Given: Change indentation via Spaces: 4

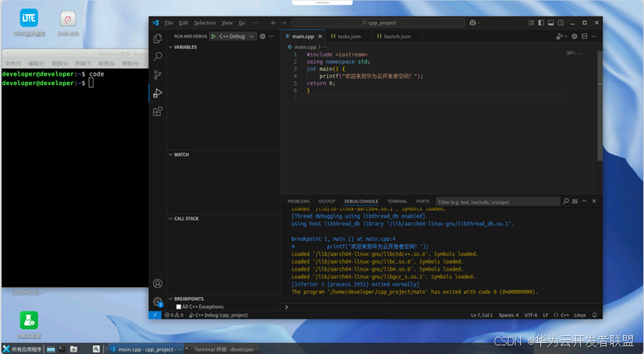Looking at the screenshot, I should click(509, 315).
